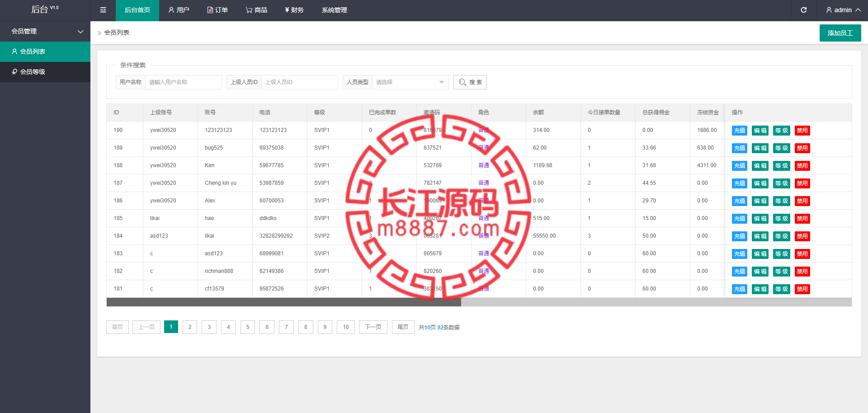Click the refresh icon in top bar
Viewport: 868px width, 413px height.
pos(803,10)
